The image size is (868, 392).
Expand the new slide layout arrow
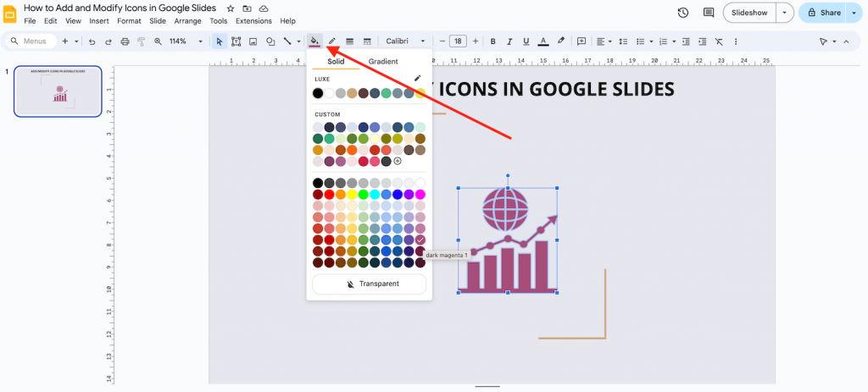[76, 41]
